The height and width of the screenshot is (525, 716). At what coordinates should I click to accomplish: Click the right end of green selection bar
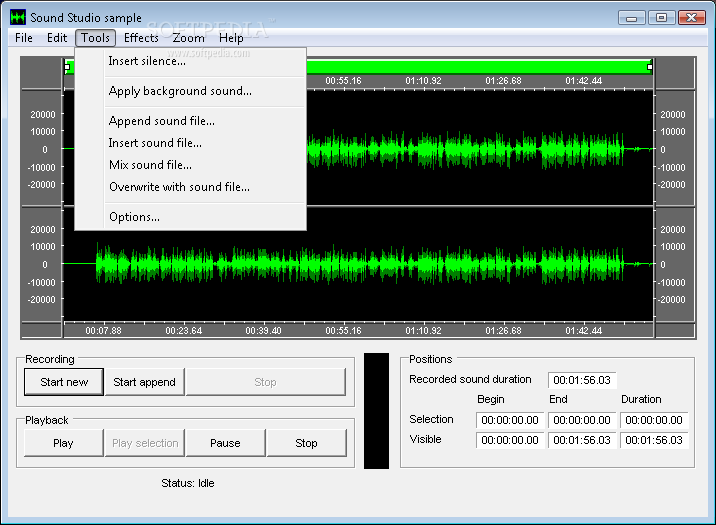tap(649, 67)
